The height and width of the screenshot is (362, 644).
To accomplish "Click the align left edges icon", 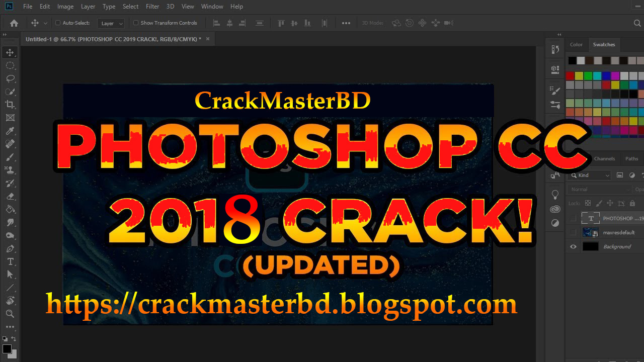I will click(217, 23).
